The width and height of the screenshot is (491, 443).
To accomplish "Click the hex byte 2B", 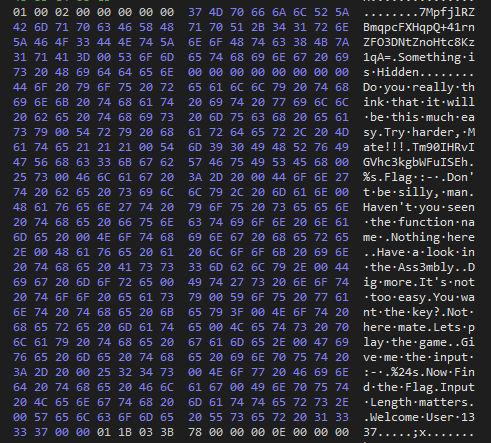I will [x=258, y=27].
